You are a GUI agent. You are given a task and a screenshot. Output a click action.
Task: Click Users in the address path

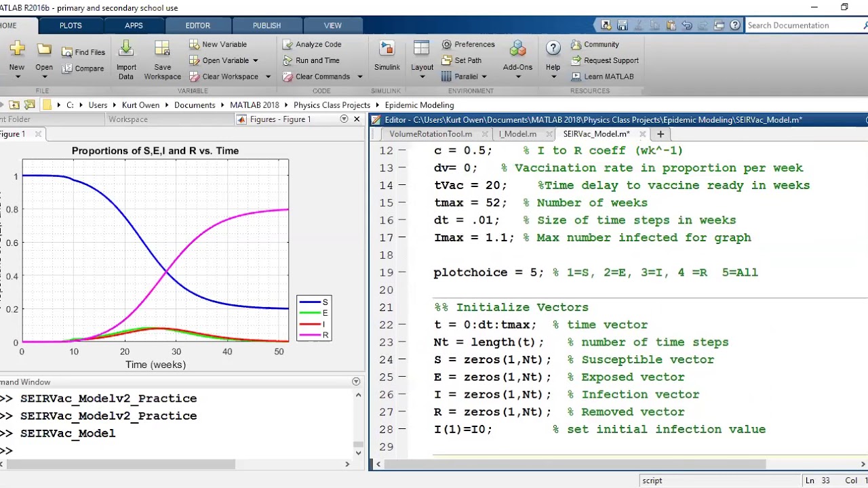click(98, 105)
